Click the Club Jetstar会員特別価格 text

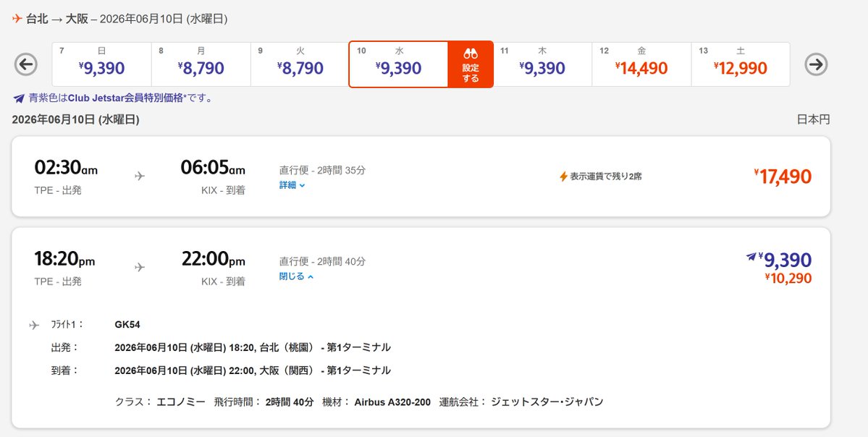125,98
